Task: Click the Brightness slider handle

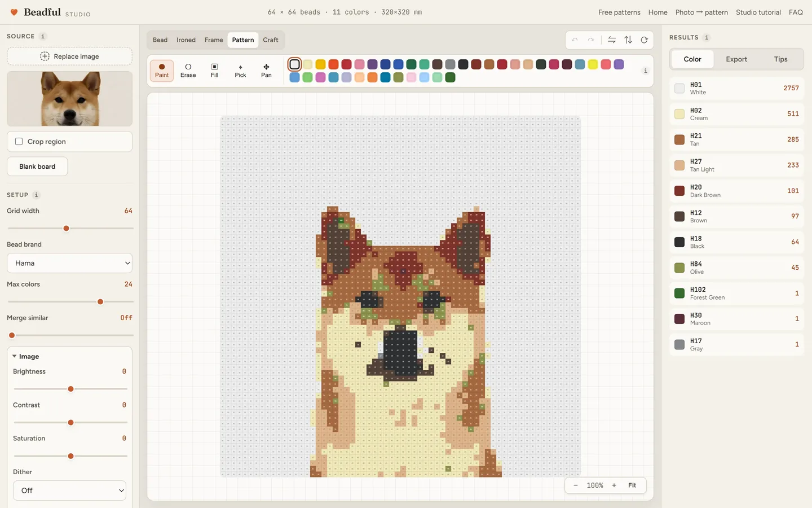Action: click(x=70, y=389)
